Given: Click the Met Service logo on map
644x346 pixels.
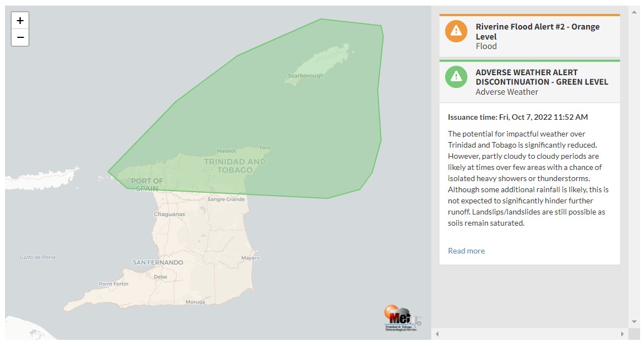Looking at the screenshot, I should tap(402, 318).
